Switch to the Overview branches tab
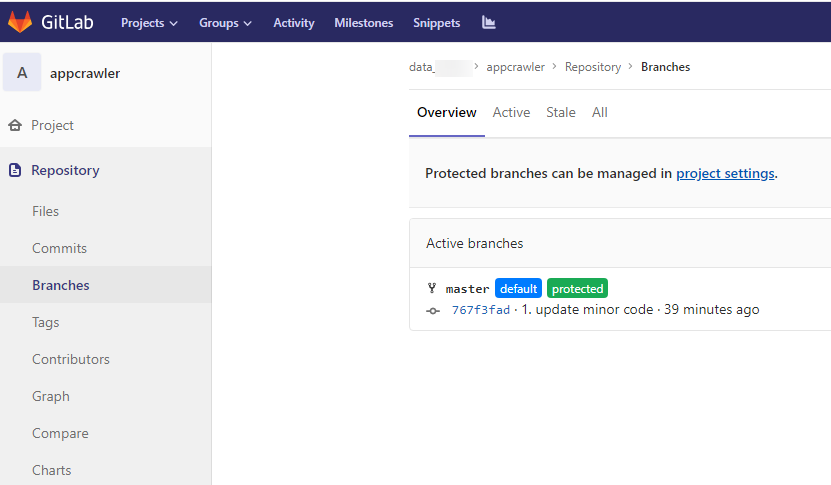The width and height of the screenshot is (831, 485). coord(447,112)
